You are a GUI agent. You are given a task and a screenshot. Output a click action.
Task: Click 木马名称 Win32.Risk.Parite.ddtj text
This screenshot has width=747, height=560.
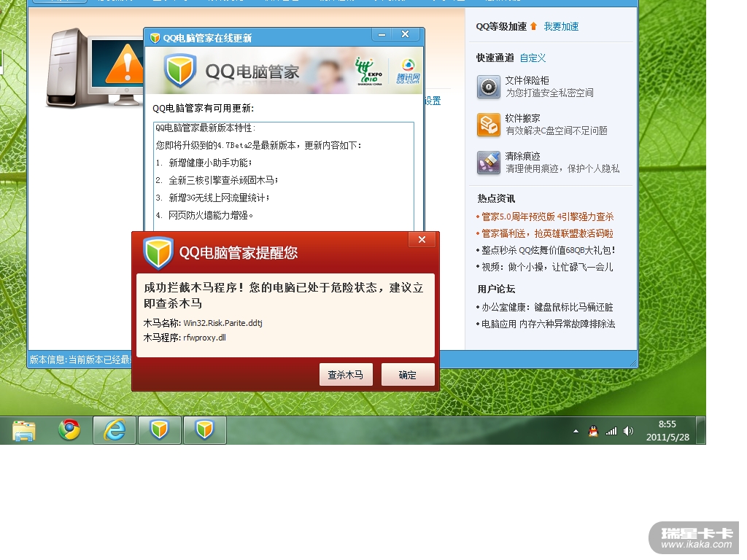[203, 323]
